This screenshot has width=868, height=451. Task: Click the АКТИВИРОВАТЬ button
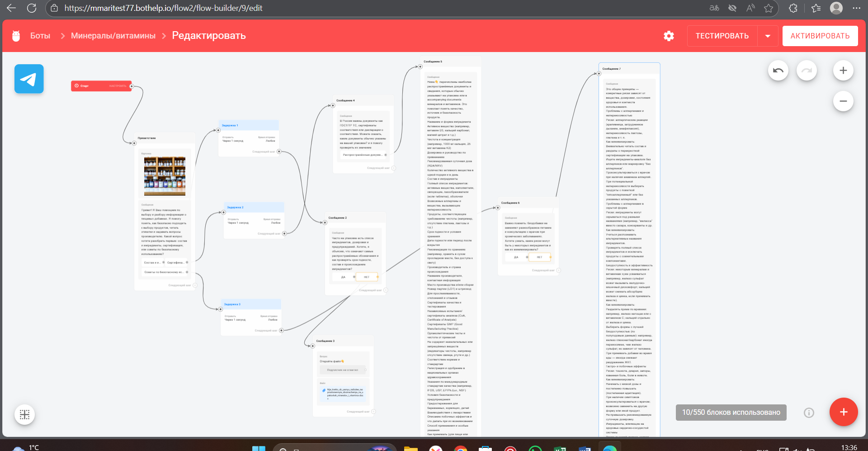[820, 36]
